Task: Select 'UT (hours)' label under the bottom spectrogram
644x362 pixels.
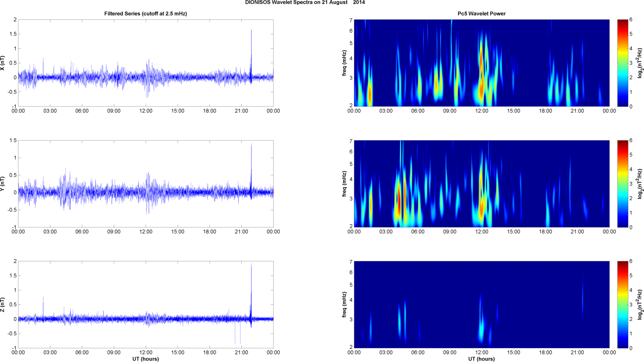Action: coord(481,359)
